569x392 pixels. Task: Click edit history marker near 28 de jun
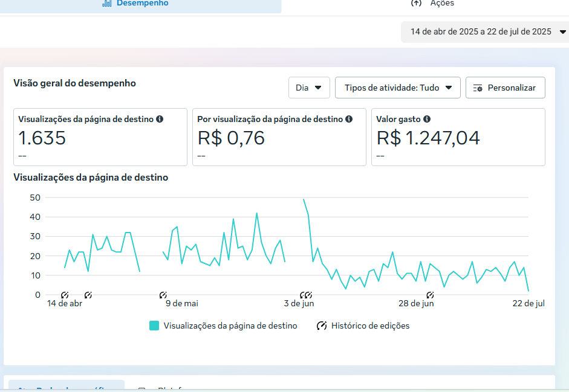pos(430,295)
